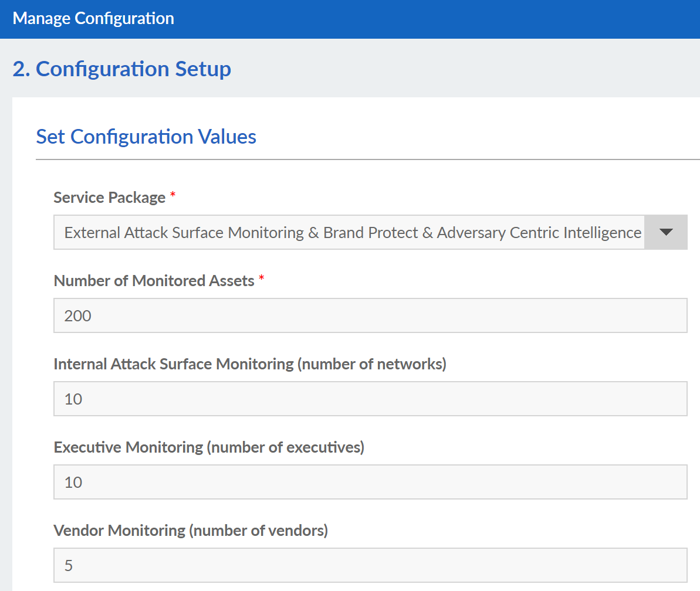The image size is (700, 591).
Task: Click the Service Package label
Action: coord(109,198)
